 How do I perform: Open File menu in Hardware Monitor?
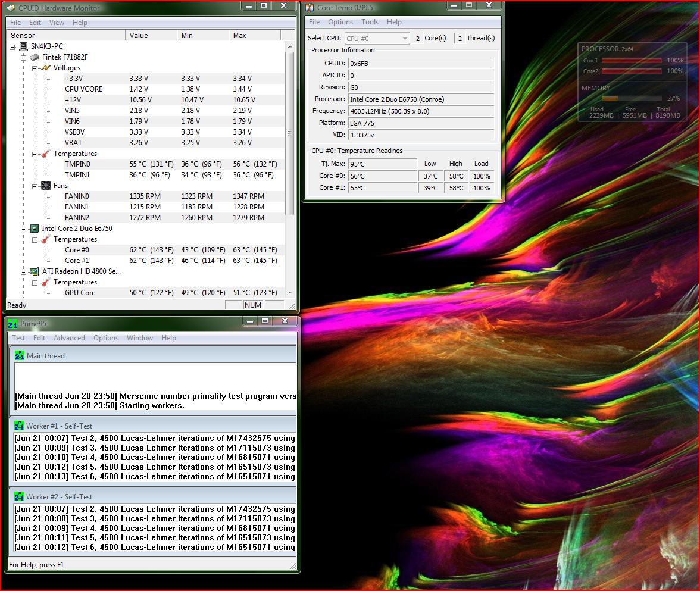pyautogui.click(x=15, y=23)
